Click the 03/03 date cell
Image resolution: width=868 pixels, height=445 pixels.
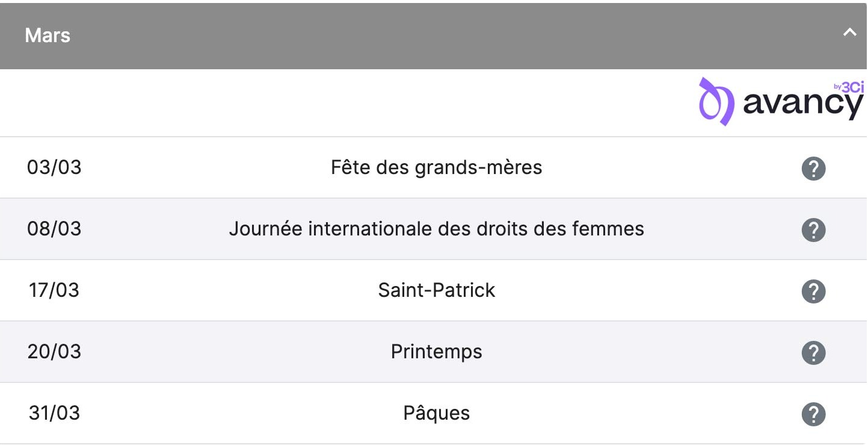click(54, 167)
